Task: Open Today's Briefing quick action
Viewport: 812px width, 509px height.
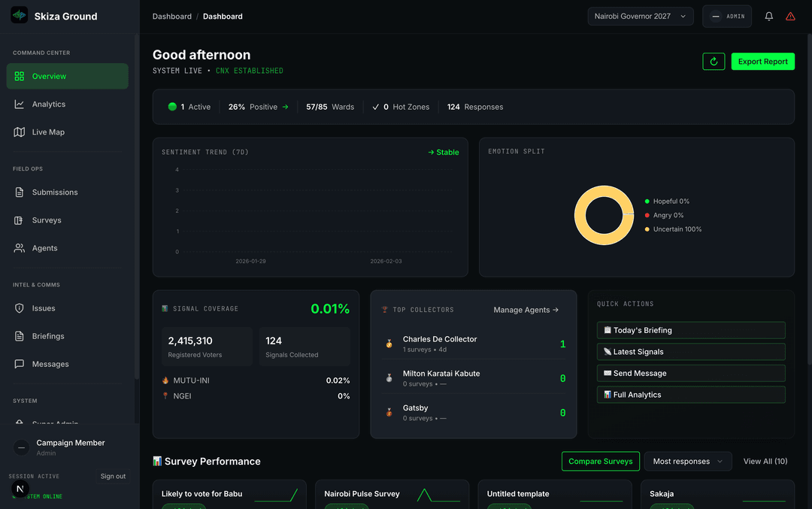Action: [690, 330]
